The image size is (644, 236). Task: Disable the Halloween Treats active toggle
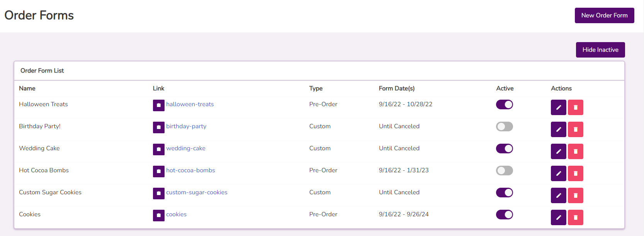(504, 104)
